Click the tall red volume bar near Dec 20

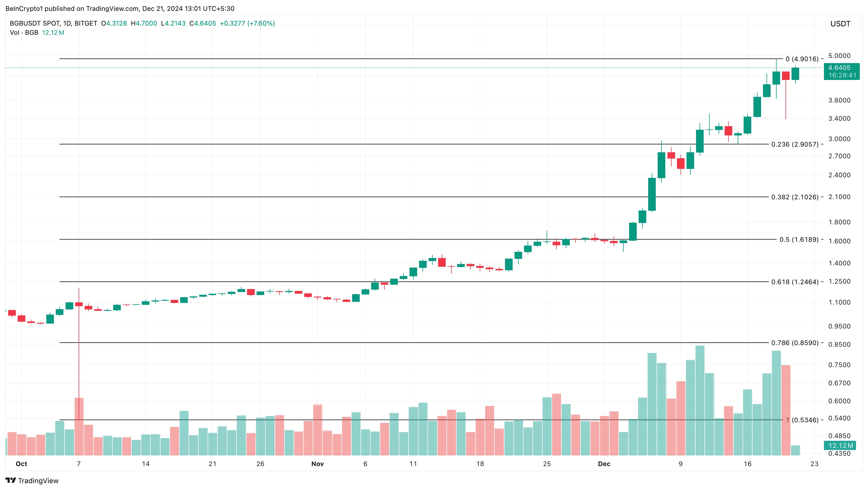(x=786, y=410)
